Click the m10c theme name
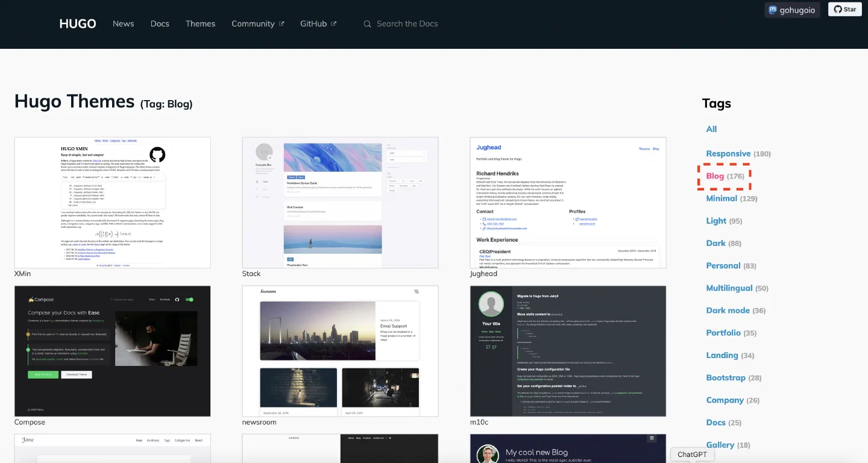Screen dimensions: 868x463 point(479,422)
